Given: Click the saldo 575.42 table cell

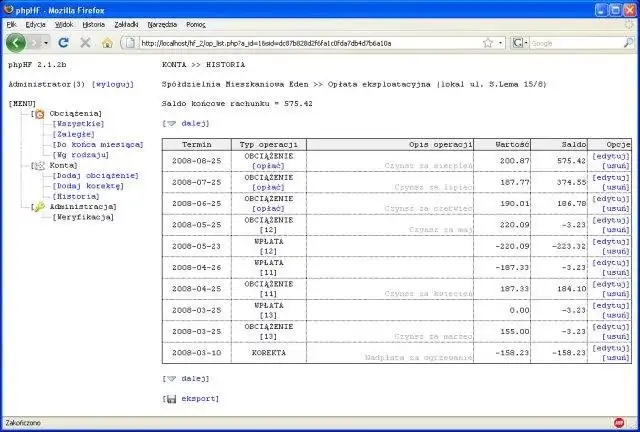Looking at the screenshot, I should pyautogui.click(x=559, y=161).
